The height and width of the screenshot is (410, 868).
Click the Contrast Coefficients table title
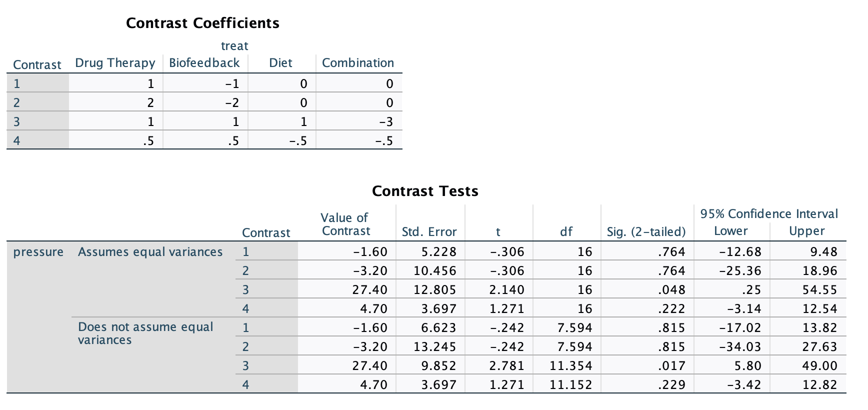point(202,23)
